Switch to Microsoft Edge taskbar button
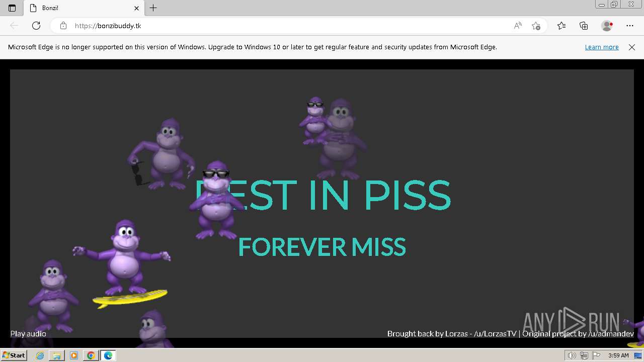Viewport: 644px width, 362px height. pos(108,355)
